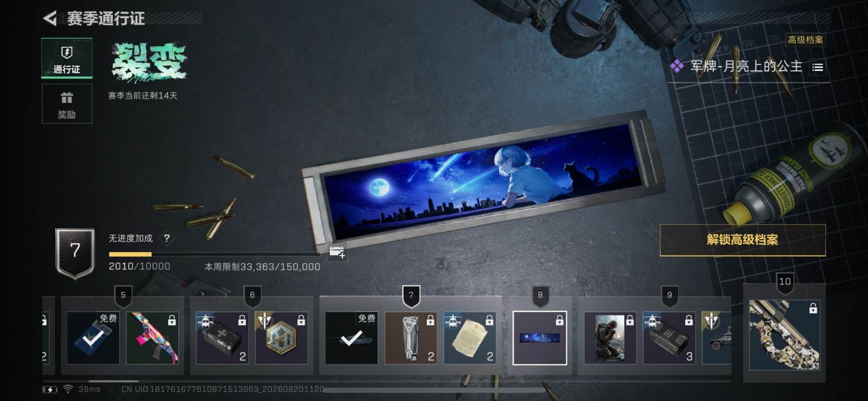Preview the large moon princess dog tag image
This screenshot has height=401, width=868.
[483, 181]
